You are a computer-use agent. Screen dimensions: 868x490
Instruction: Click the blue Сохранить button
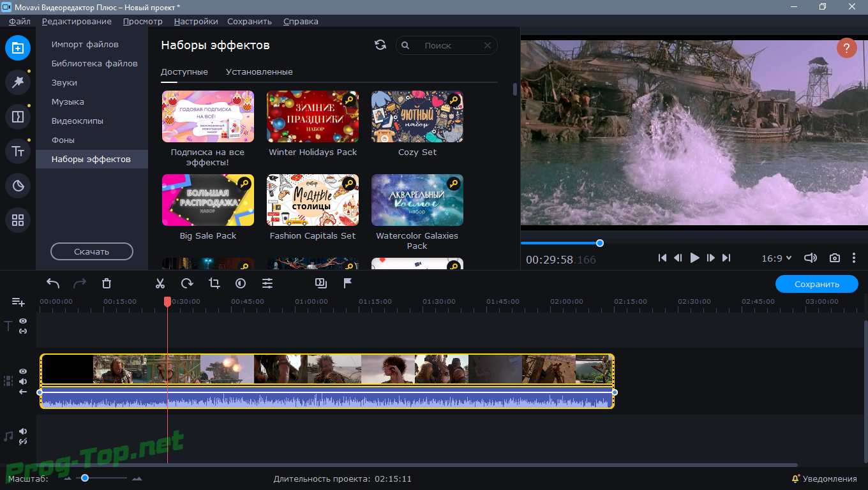(817, 284)
